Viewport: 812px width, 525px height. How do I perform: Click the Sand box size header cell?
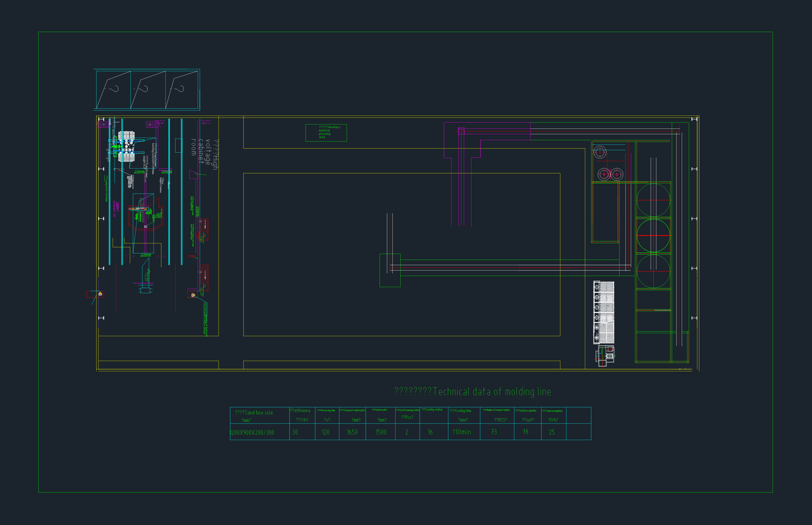pyautogui.click(x=259, y=415)
